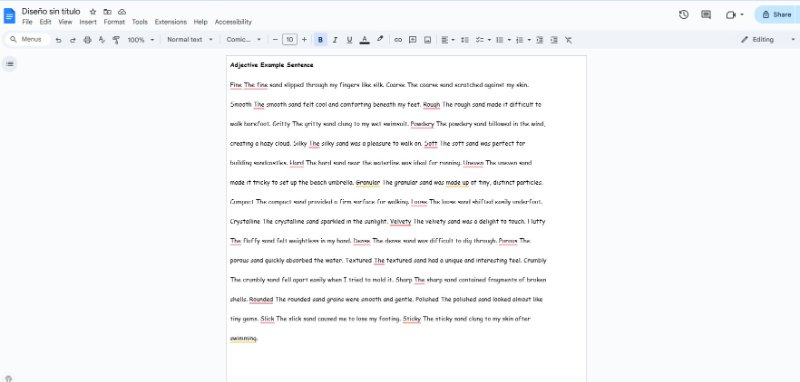
Task: Click the Share button
Action: (x=777, y=15)
